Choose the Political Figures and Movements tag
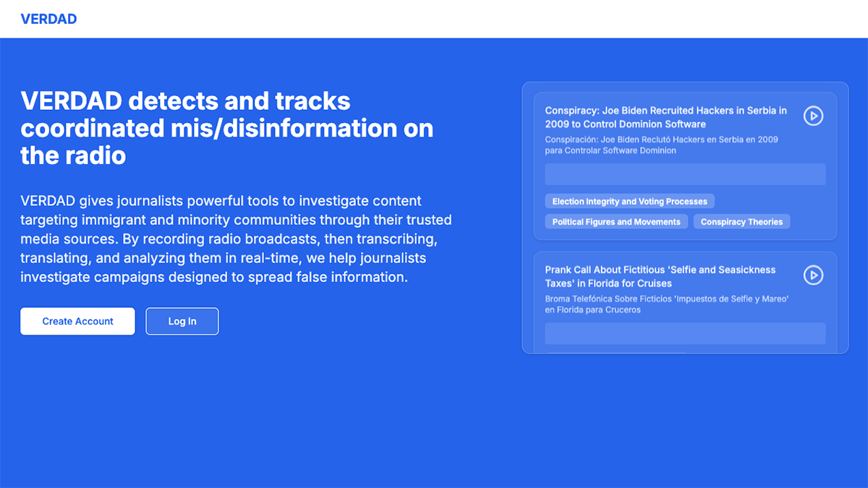The height and width of the screenshot is (488, 868). (x=616, y=222)
